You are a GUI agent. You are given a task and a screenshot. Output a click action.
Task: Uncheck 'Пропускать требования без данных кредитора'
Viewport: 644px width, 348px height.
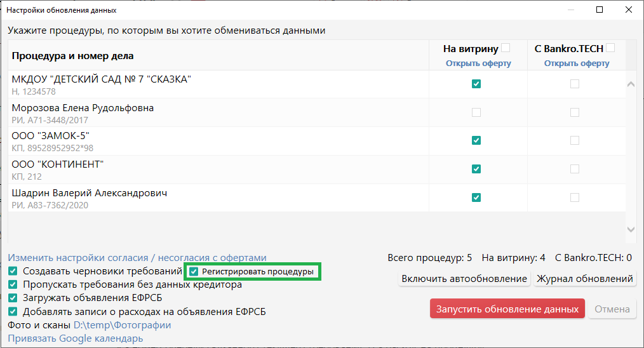[x=13, y=284]
